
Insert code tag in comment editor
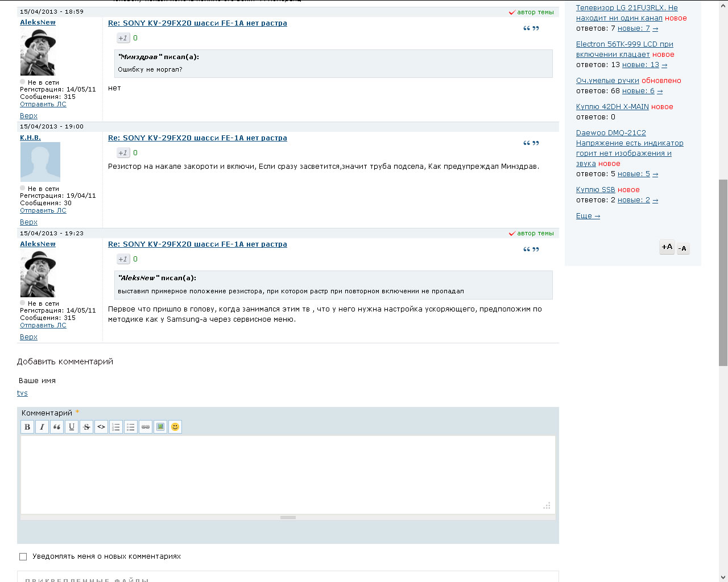(101, 427)
